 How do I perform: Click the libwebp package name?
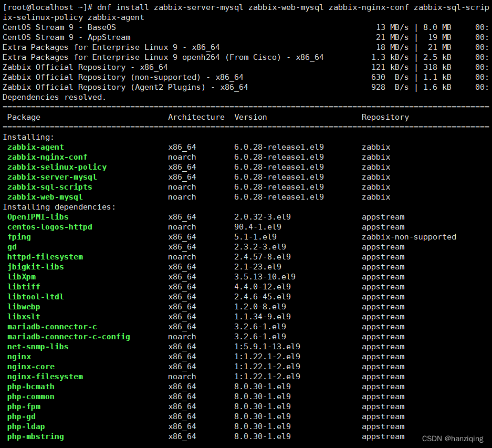24,307
